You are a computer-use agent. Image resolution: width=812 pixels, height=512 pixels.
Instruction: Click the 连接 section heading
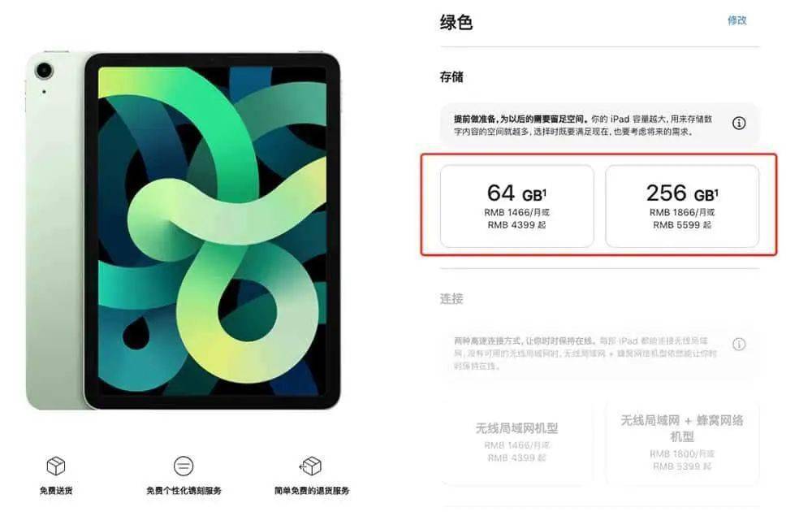click(x=451, y=298)
